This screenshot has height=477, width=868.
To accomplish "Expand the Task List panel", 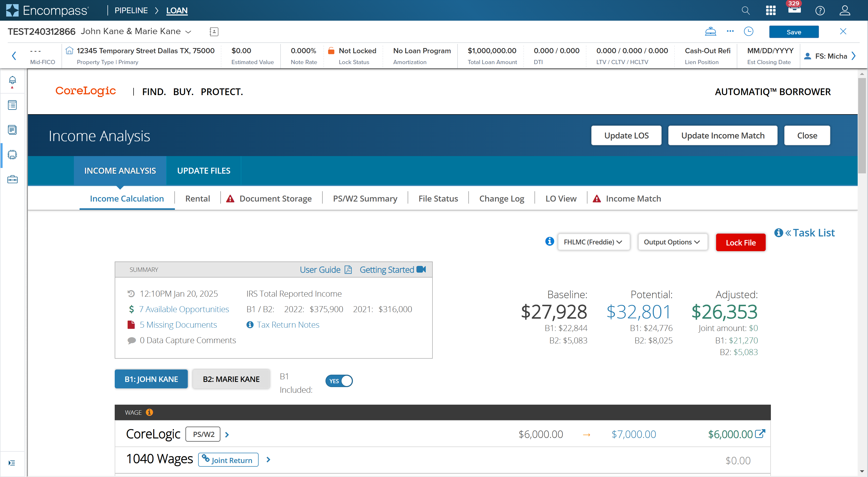I will tap(810, 233).
